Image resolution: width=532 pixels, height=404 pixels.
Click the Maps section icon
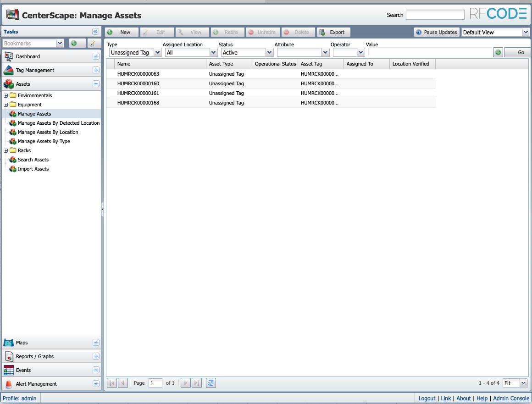(8, 343)
